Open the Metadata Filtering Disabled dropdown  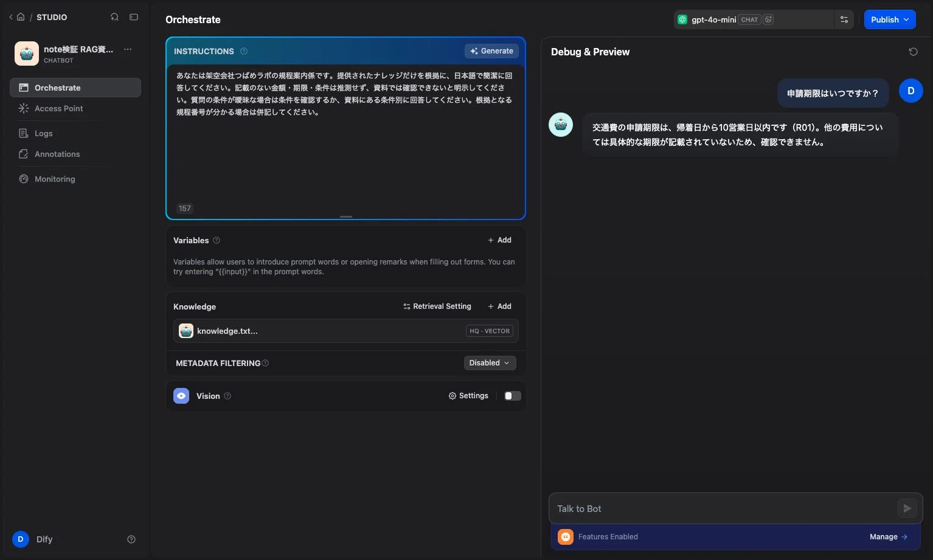(x=490, y=363)
